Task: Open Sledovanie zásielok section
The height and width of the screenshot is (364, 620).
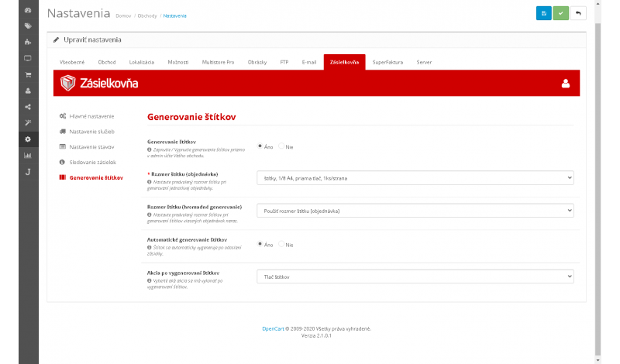Action: tap(88, 162)
